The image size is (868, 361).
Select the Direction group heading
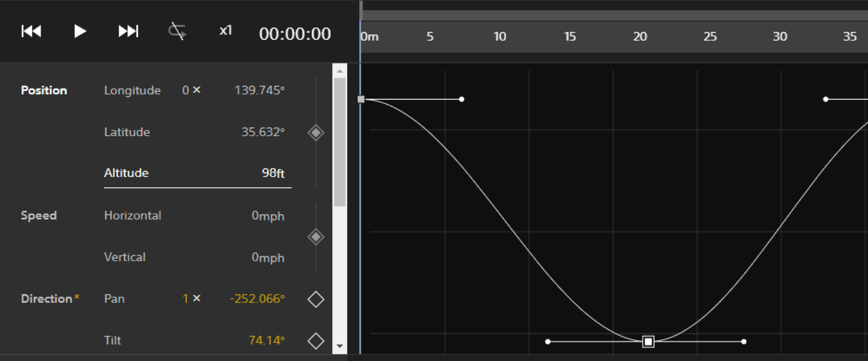(x=47, y=299)
